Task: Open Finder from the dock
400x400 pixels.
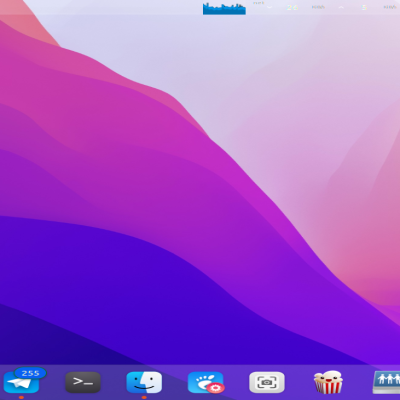Action: (144, 382)
